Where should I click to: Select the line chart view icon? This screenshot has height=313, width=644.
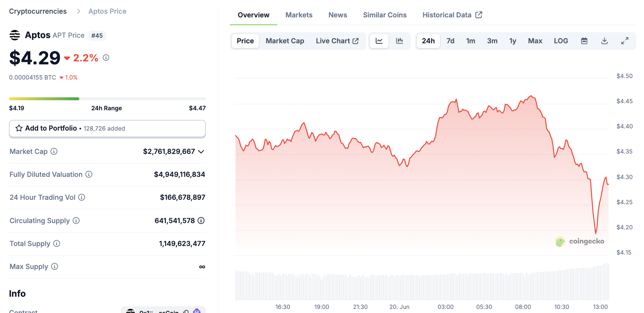[379, 41]
